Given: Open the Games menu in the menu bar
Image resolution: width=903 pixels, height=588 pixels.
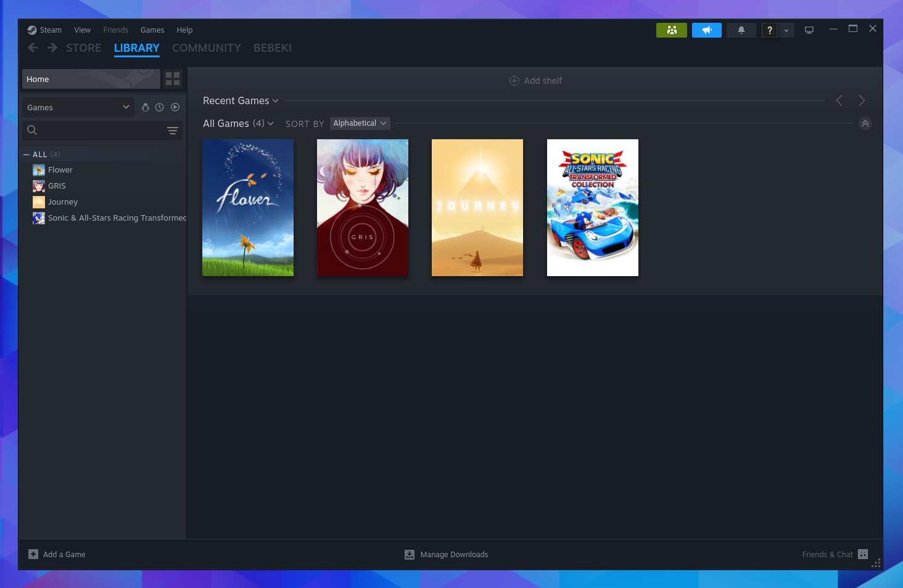Looking at the screenshot, I should click(x=152, y=30).
